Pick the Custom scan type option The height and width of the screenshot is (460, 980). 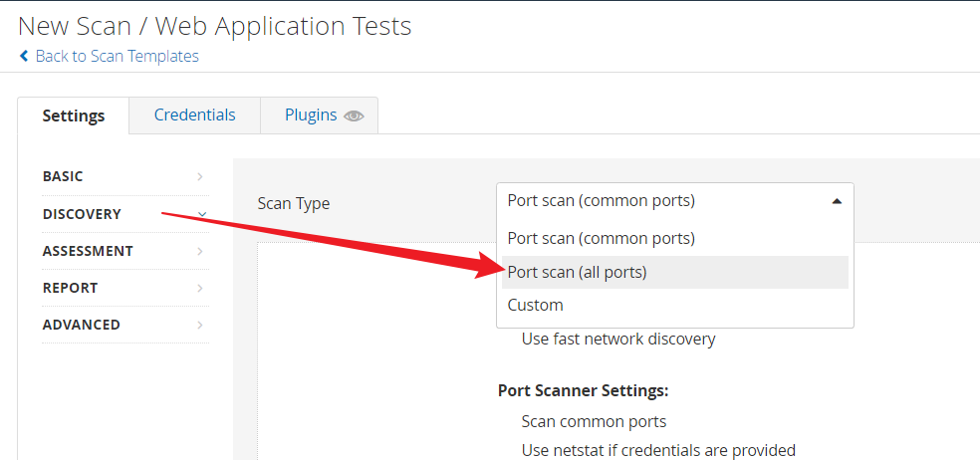click(x=535, y=305)
